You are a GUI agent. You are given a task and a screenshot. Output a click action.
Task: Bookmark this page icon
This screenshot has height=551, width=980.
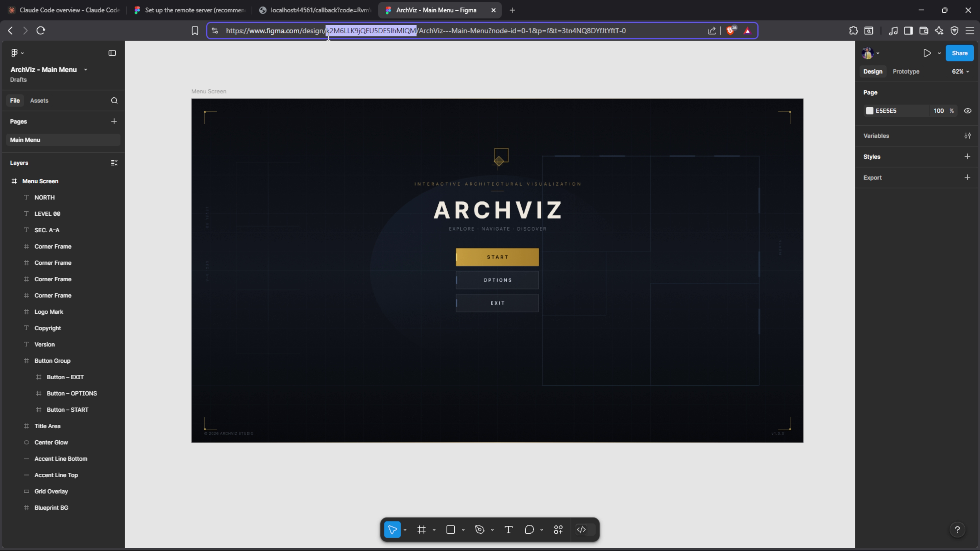[x=195, y=30]
